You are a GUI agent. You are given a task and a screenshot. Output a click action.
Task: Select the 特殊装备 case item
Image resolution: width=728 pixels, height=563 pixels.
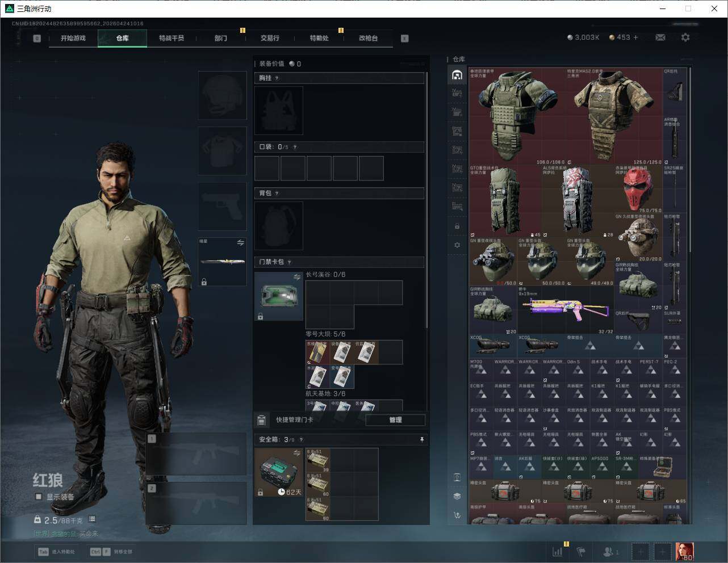[662, 467]
